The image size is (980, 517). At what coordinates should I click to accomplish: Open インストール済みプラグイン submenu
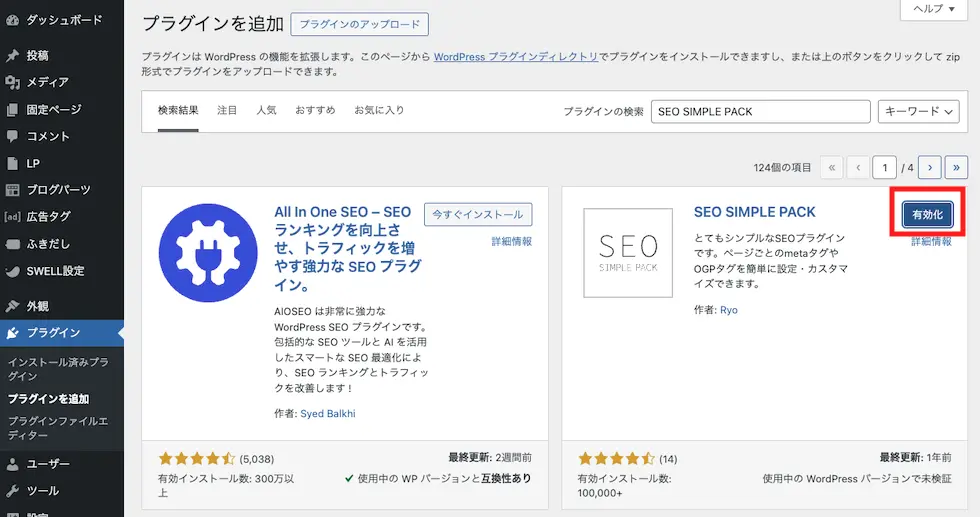pyautogui.click(x=58, y=369)
